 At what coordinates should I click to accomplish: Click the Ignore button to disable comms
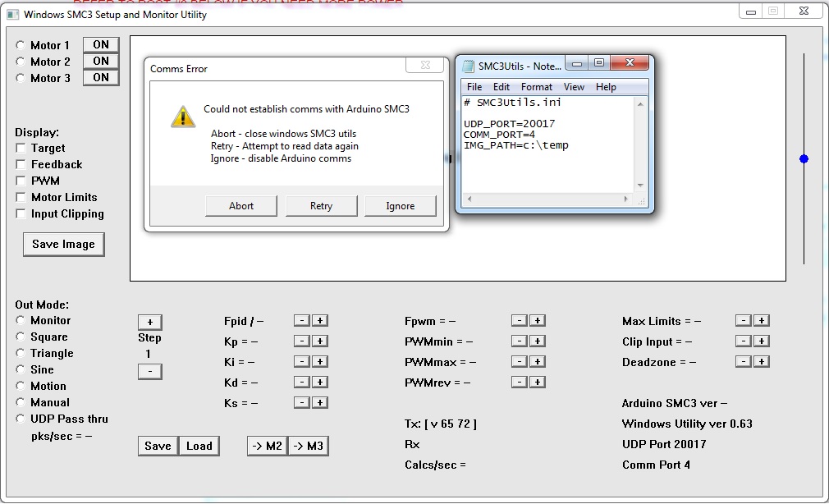400,206
